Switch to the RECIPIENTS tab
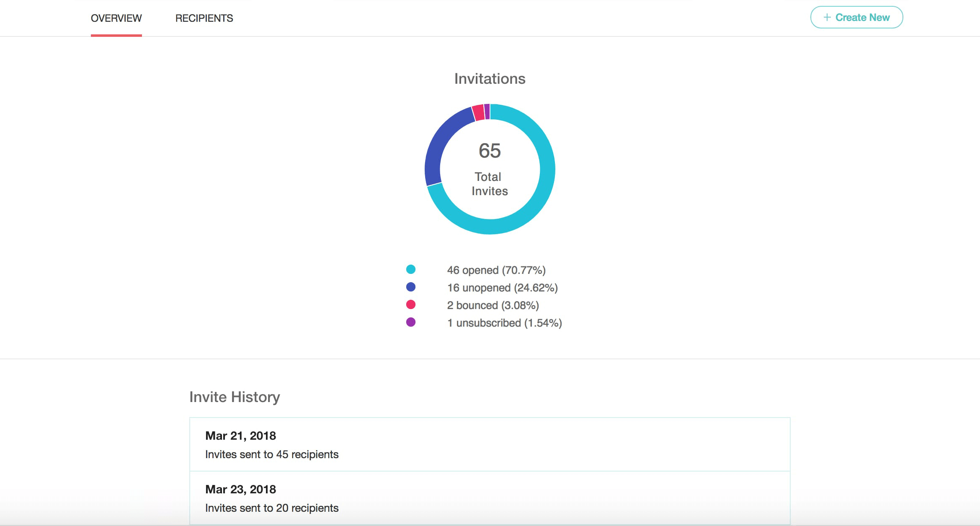The width and height of the screenshot is (980, 526). [x=204, y=18]
